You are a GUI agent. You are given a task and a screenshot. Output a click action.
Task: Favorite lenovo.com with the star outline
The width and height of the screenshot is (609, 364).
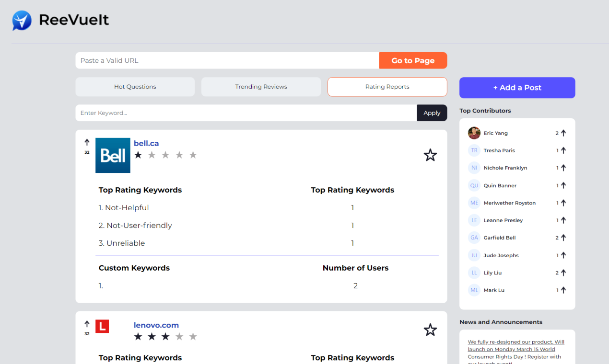(x=430, y=330)
